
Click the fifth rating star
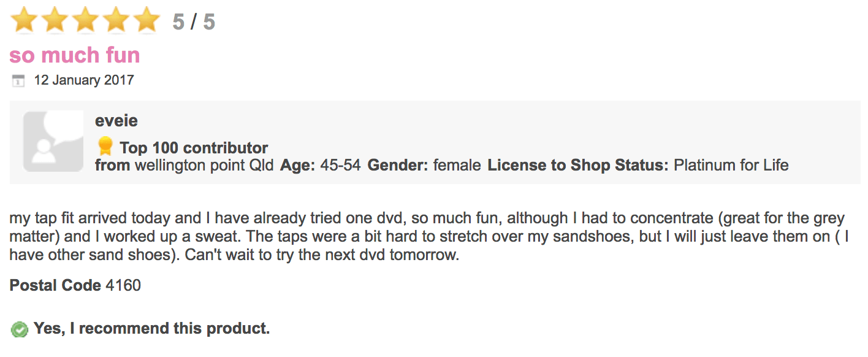(x=147, y=20)
